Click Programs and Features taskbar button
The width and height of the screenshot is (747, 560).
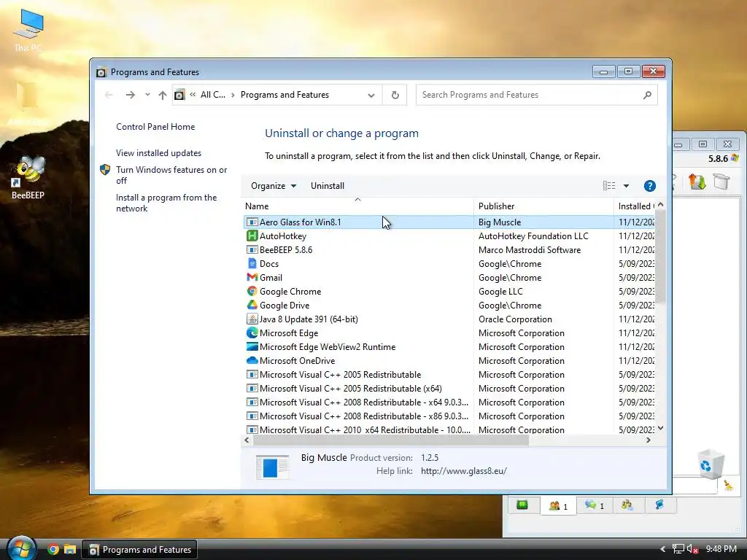tap(139, 550)
